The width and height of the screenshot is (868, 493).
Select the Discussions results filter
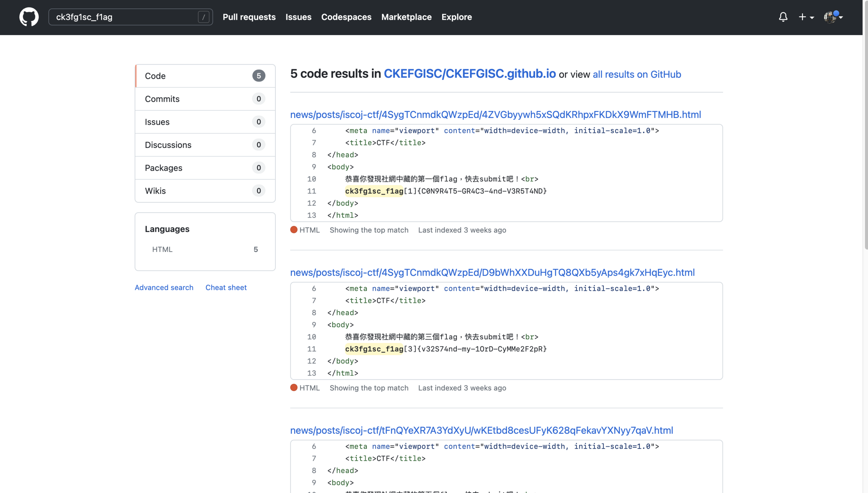pyautogui.click(x=205, y=145)
